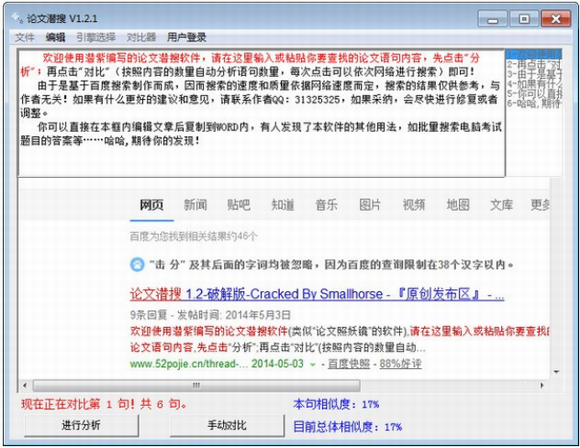Open the 引擎选择 menu
This screenshot has width=580, height=448.
click(x=96, y=37)
